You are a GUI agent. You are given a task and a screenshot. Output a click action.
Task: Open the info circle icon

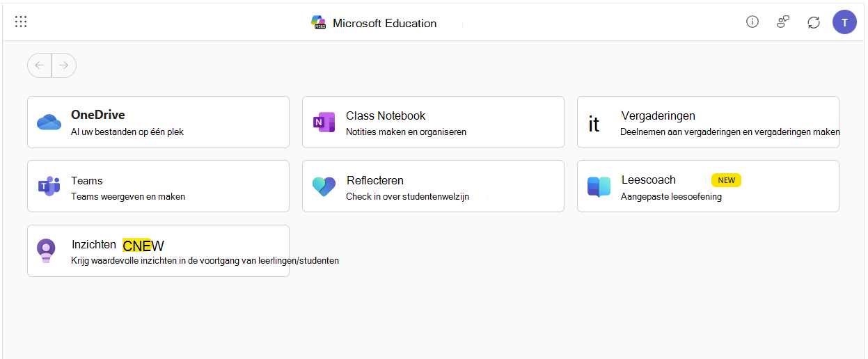coord(752,22)
